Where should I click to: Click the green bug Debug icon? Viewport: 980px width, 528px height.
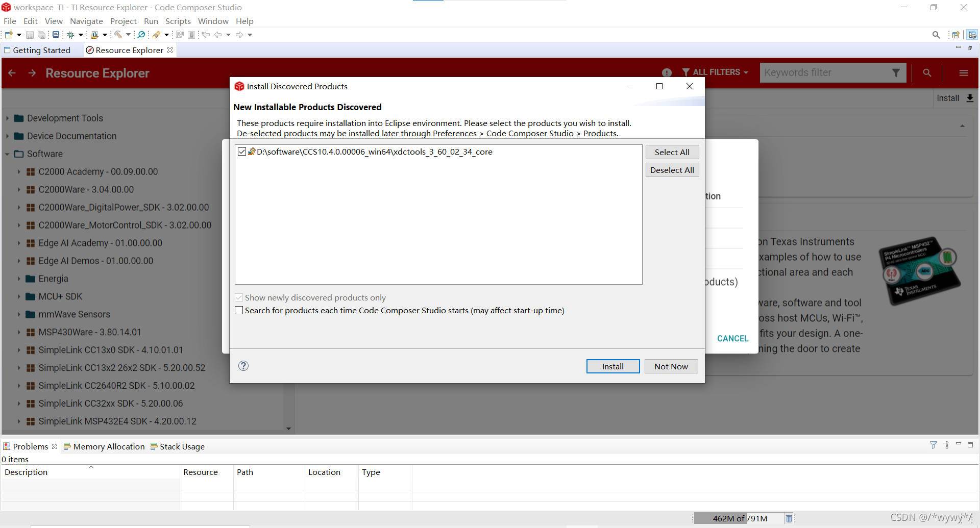pyautogui.click(x=71, y=35)
